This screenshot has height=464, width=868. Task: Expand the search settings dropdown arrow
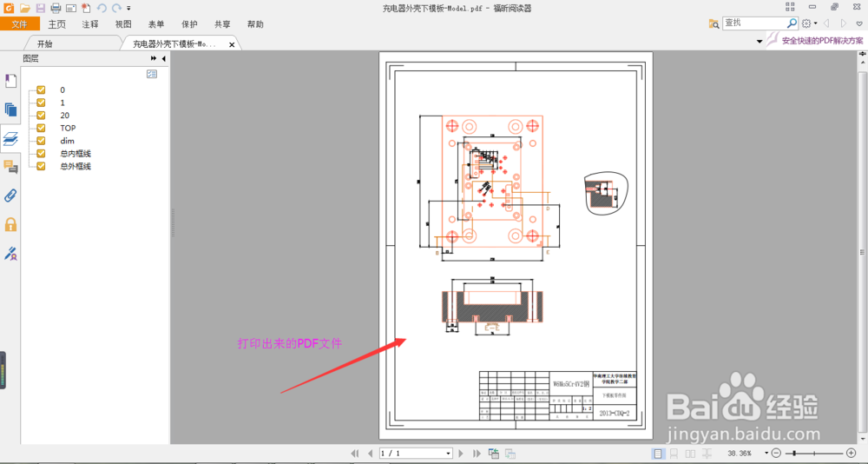click(815, 23)
